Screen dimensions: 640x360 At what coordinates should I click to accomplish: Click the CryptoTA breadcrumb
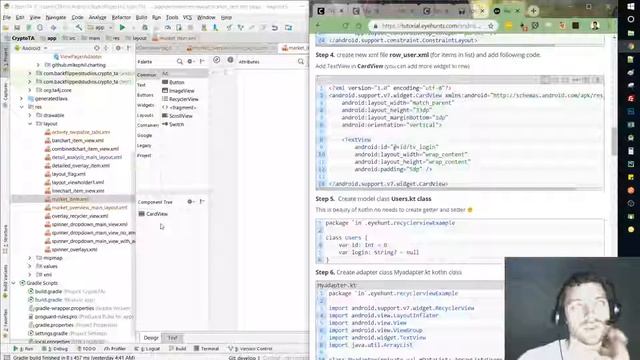click(23, 38)
